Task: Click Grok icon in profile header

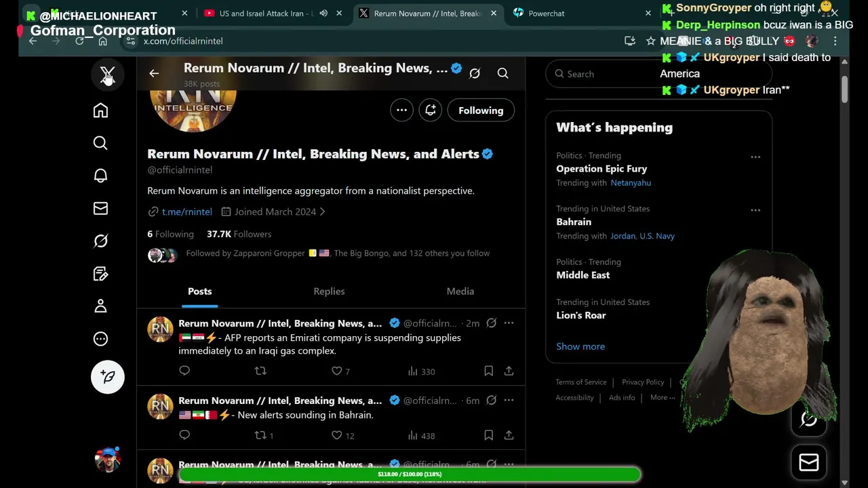Action: point(475,73)
